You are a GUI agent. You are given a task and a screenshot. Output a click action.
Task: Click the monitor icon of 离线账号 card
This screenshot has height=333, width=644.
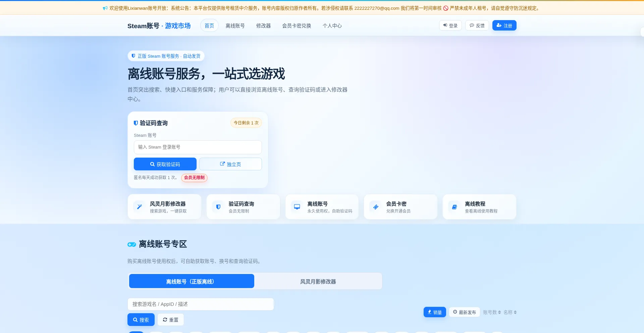(297, 207)
